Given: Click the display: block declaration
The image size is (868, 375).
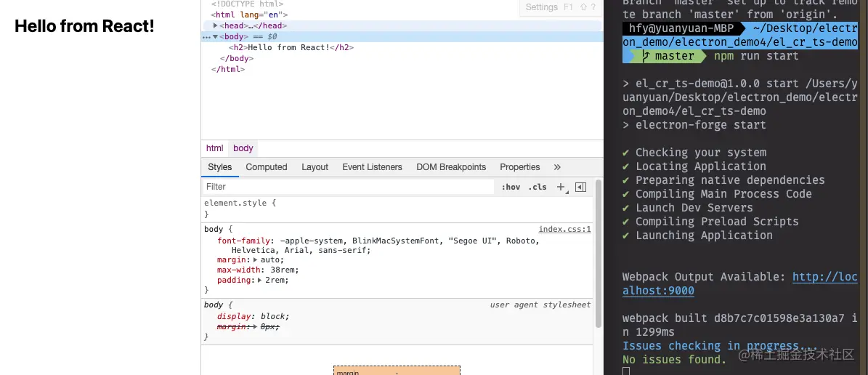Looking at the screenshot, I should [253, 316].
